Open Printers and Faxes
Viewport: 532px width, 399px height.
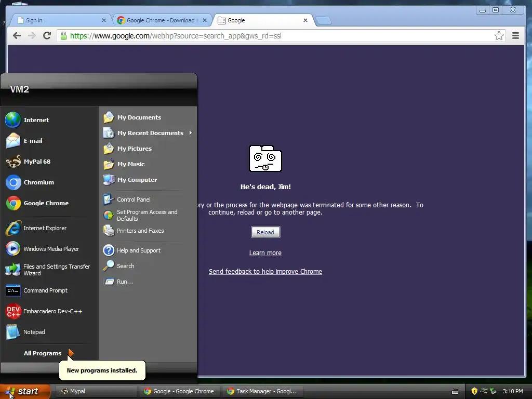coord(148,231)
